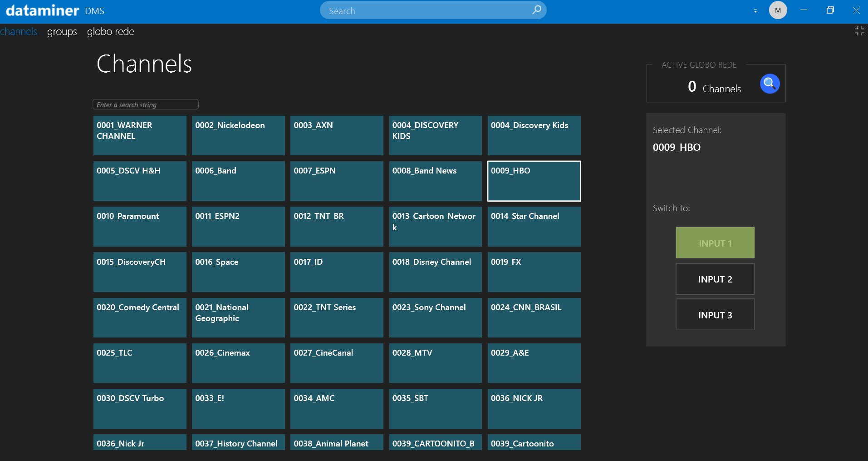
Task: Choose the 0003_AXN channel tile
Action: [x=337, y=135]
